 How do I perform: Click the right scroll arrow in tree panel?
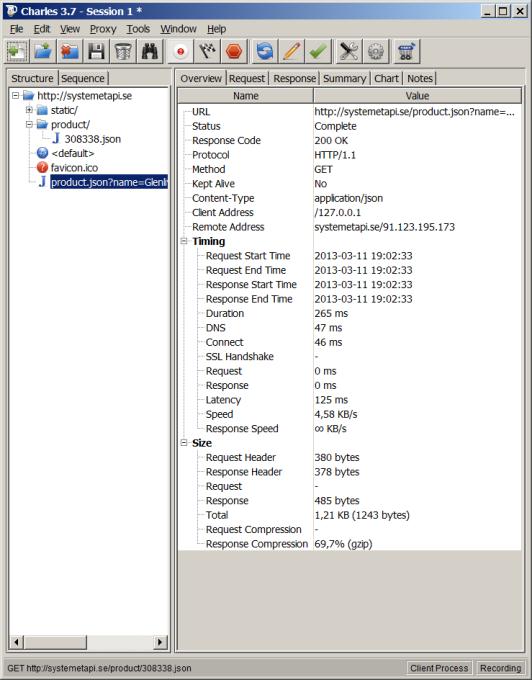pyautogui.click(x=160, y=642)
